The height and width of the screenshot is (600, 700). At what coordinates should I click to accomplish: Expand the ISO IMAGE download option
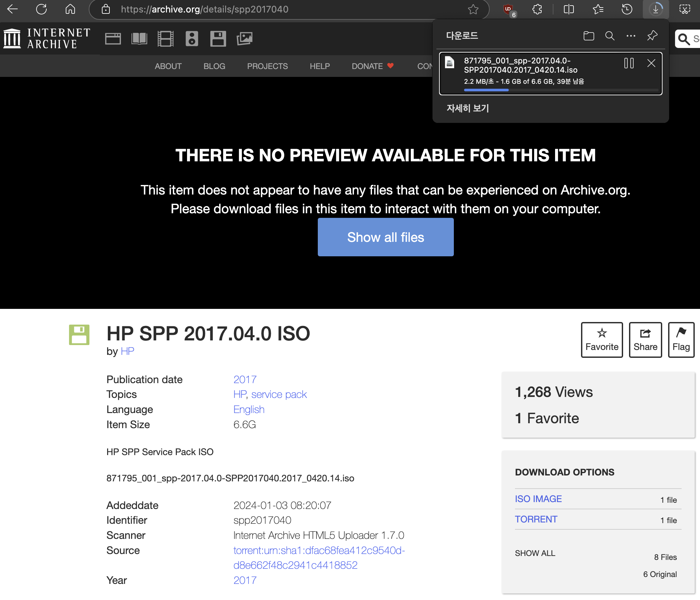538,499
